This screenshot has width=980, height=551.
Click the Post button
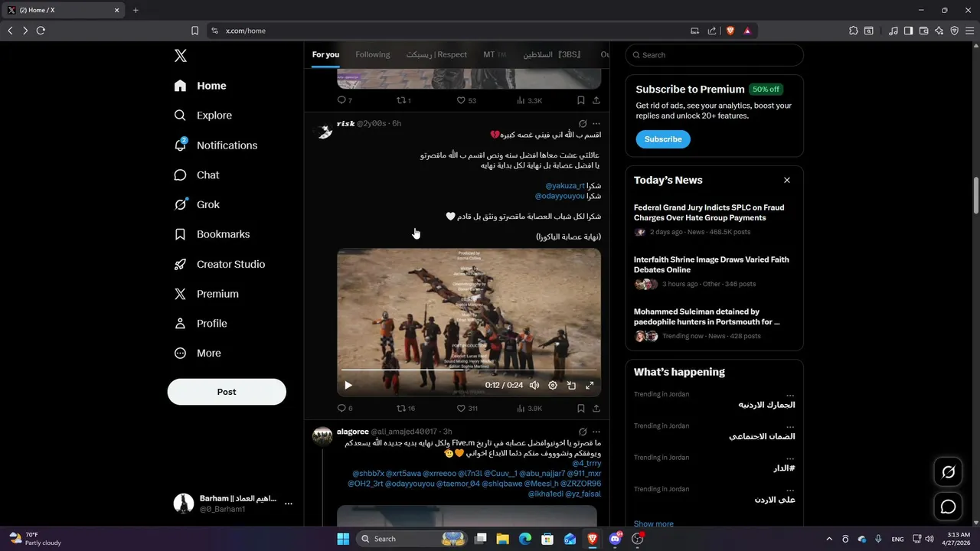click(227, 392)
